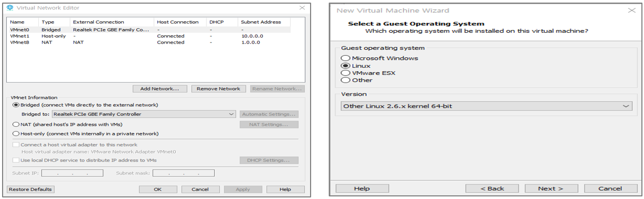Select the Host-only private network option

click(16, 134)
